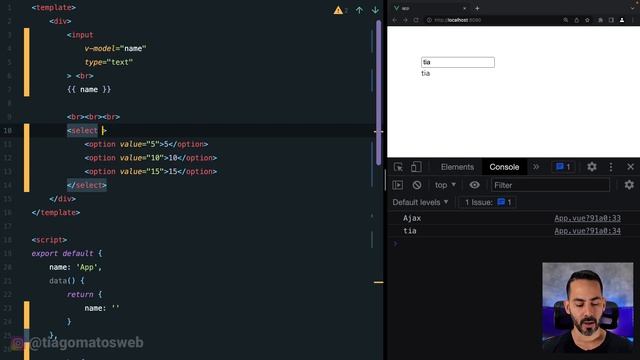Click the opening select tag in code

(x=87, y=131)
